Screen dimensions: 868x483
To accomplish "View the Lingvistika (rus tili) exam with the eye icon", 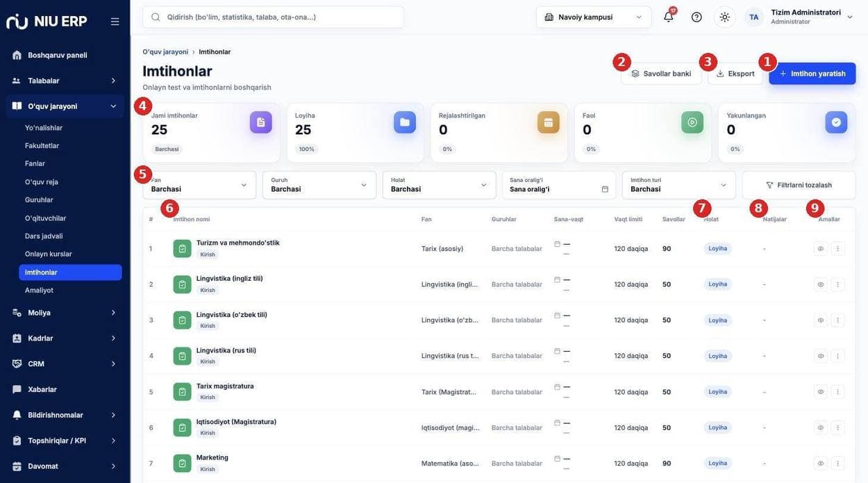I will [x=821, y=356].
